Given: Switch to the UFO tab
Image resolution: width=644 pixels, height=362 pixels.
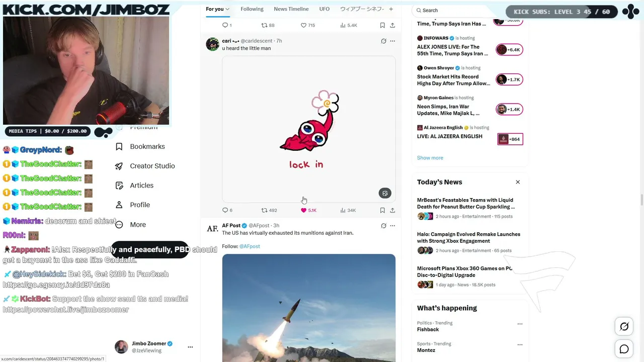Looking at the screenshot, I should tap(325, 9).
